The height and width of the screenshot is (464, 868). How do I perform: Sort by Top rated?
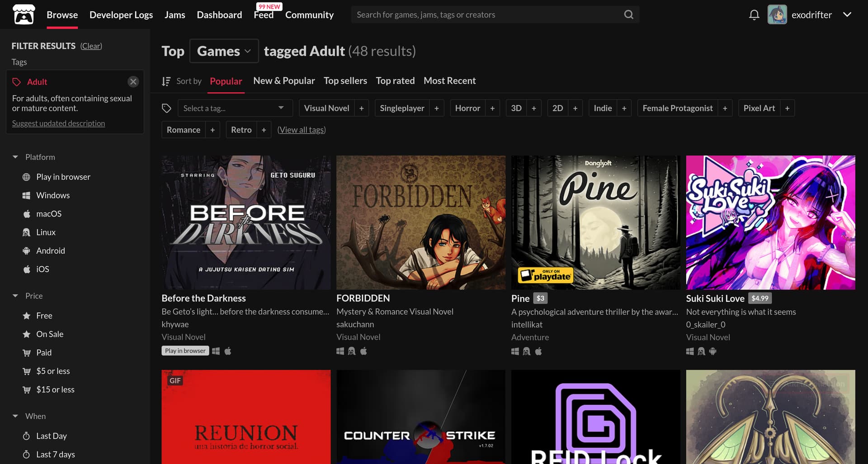395,80
